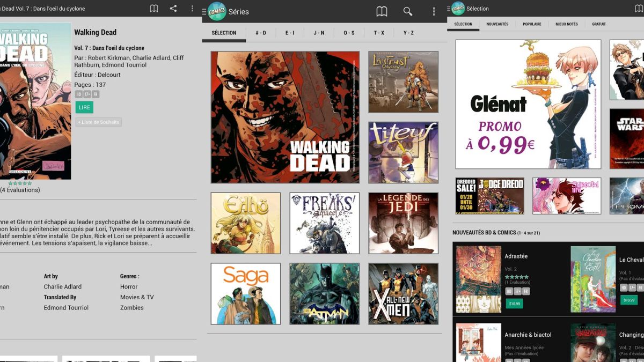Click the five-star rating under the Walking Dead cover
Screen dimensions: 644x362
(x=20, y=183)
